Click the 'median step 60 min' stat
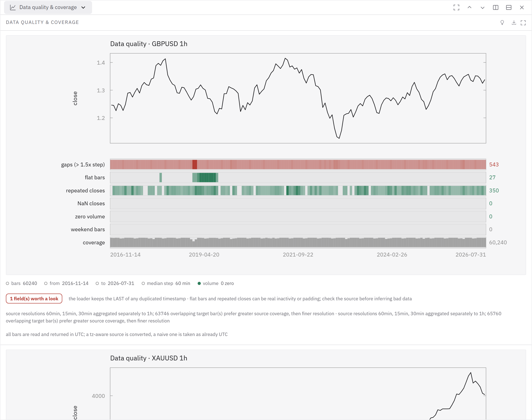Screen dimensions: 532x420 point(166,283)
